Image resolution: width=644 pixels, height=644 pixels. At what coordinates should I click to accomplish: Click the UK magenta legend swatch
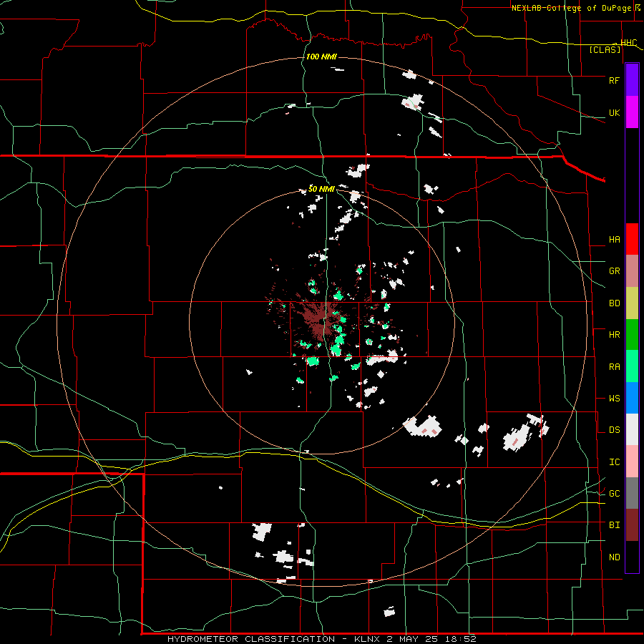(632, 112)
